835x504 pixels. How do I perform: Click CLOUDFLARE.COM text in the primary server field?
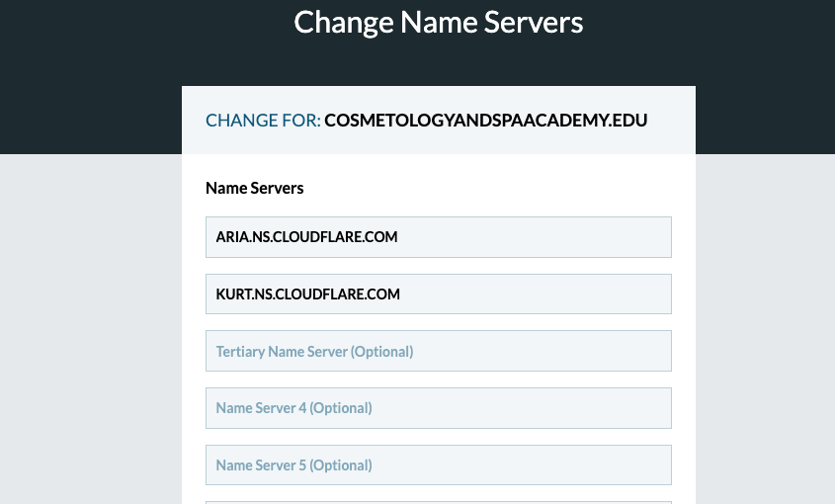(x=335, y=237)
